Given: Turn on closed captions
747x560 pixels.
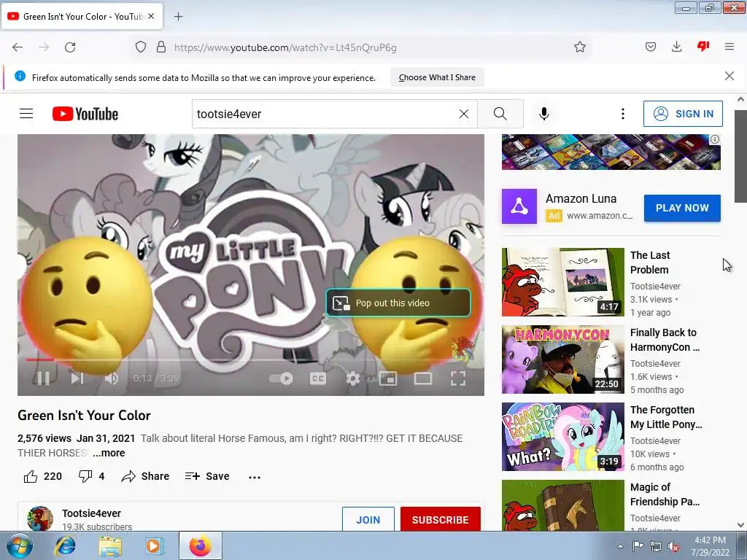Looking at the screenshot, I should click(318, 378).
